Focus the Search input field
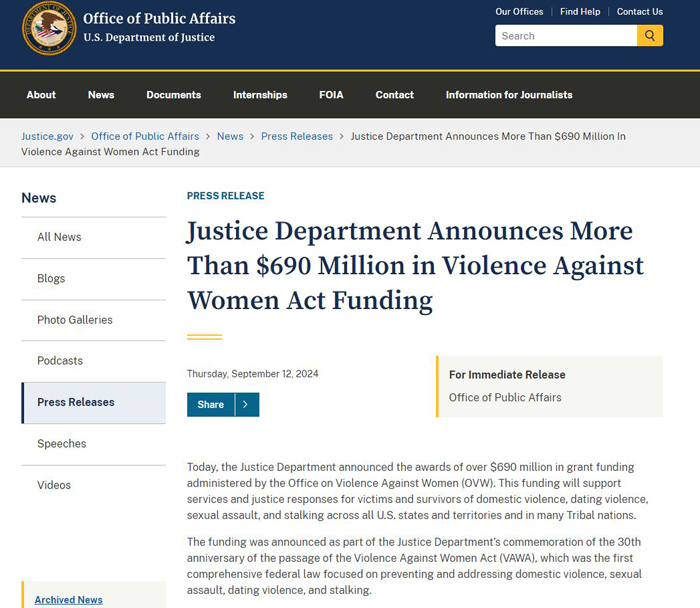Screen dimensions: 700x608 coord(566,36)
